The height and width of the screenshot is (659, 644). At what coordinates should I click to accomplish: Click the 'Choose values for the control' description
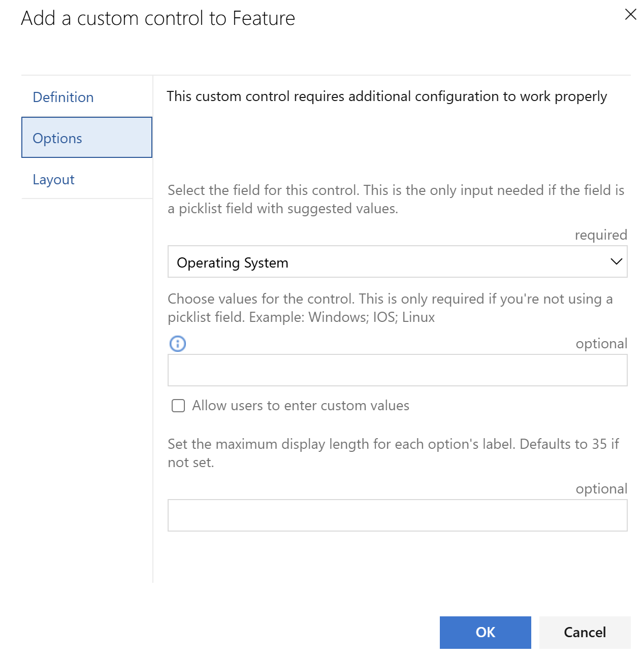click(390, 308)
